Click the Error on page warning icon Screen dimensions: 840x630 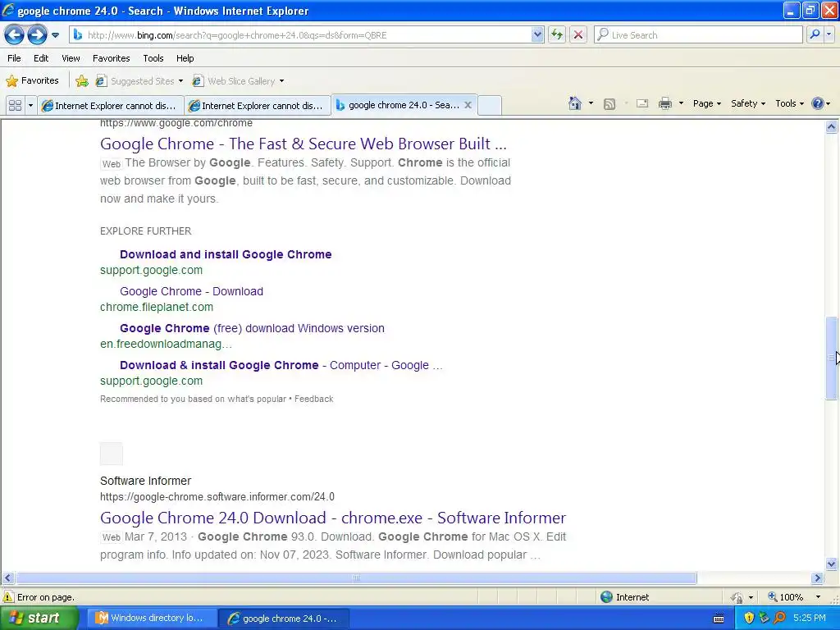click(x=7, y=597)
